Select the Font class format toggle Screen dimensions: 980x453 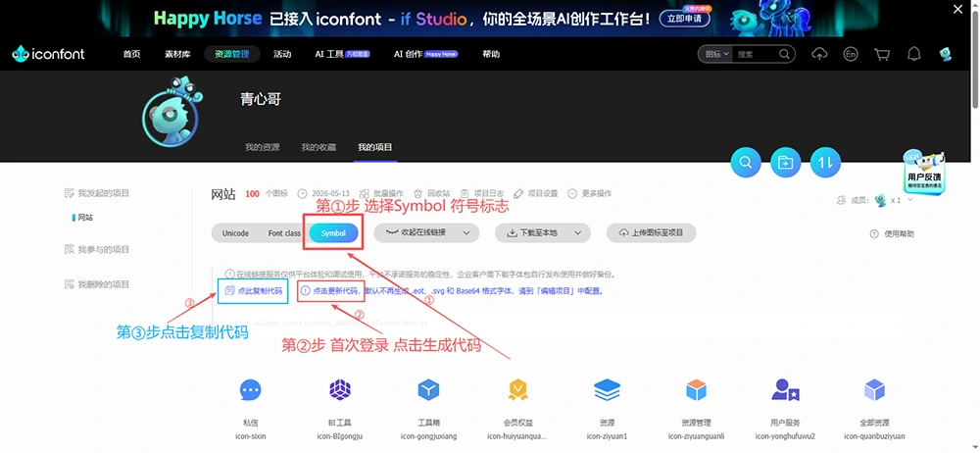point(284,233)
